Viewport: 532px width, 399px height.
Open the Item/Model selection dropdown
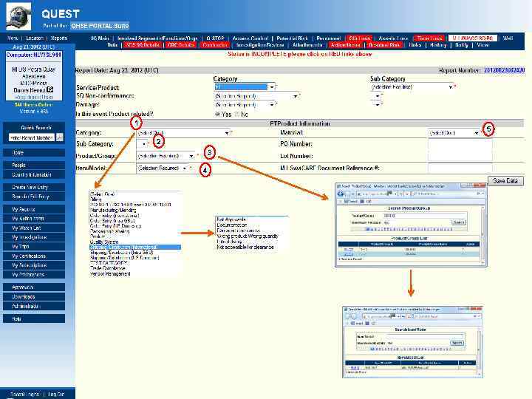tap(162, 168)
